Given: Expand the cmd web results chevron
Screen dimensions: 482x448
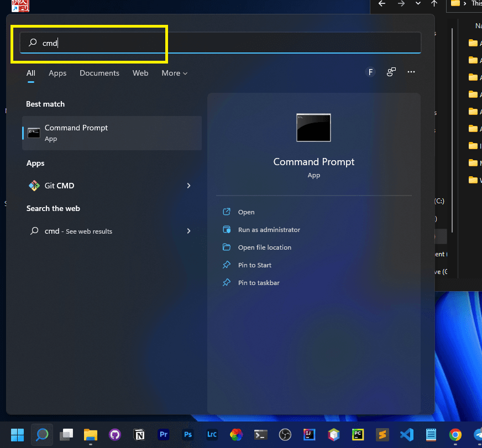Looking at the screenshot, I should coord(188,231).
